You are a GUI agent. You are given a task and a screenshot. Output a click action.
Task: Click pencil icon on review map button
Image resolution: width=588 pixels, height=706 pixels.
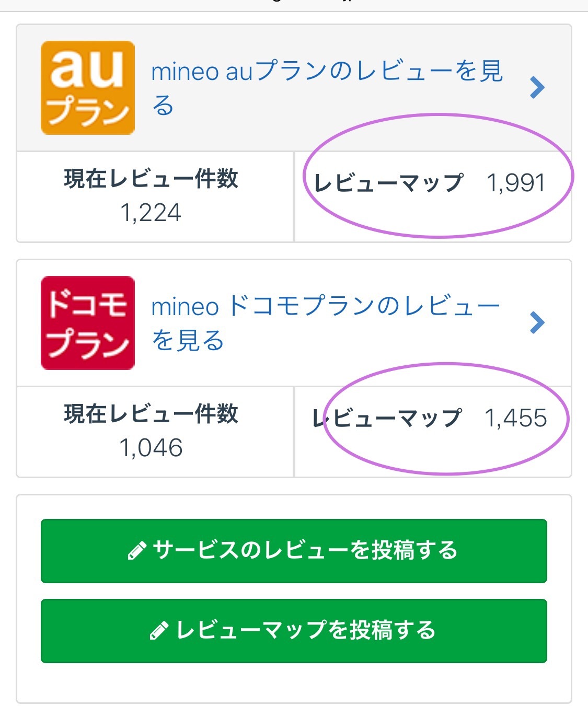click(159, 631)
